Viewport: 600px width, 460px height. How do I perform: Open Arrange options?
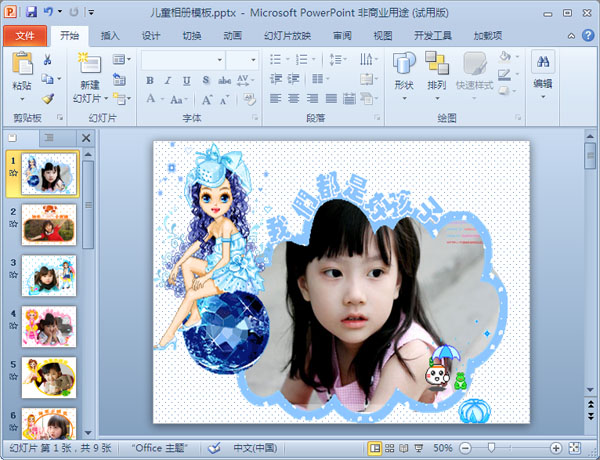[x=437, y=76]
